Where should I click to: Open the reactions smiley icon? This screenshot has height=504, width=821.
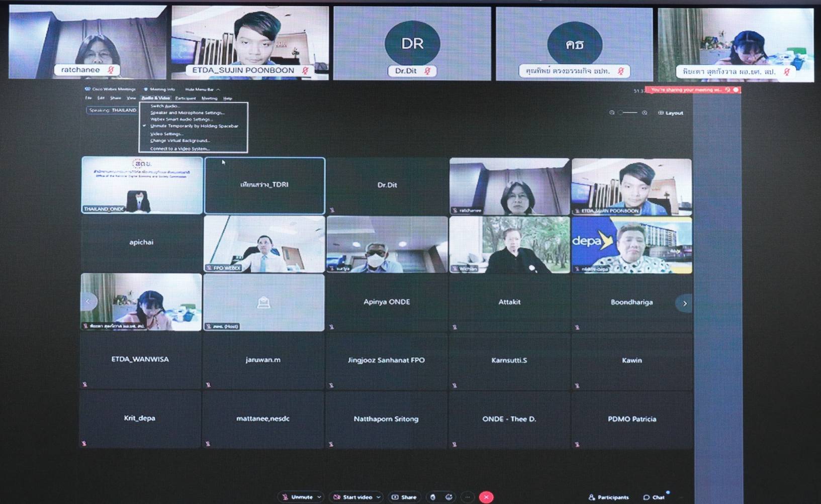pyautogui.click(x=449, y=497)
